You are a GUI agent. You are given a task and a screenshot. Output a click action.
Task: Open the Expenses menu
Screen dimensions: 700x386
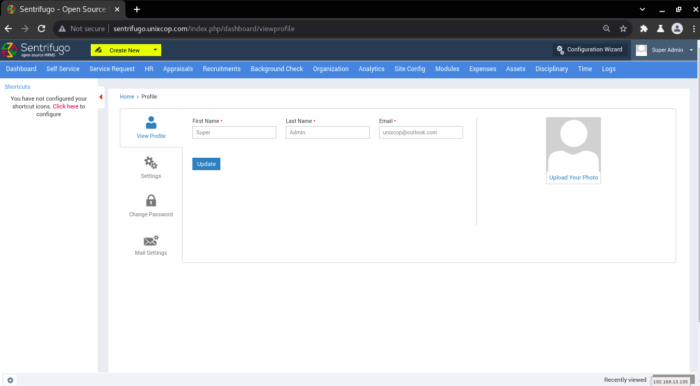point(483,69)
